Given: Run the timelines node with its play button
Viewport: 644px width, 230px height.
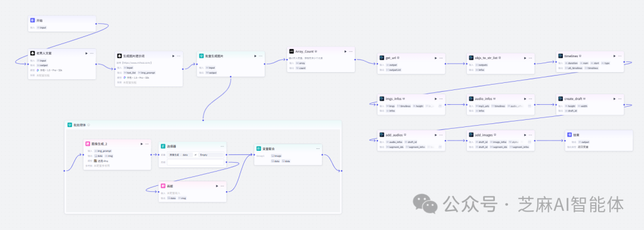Looking at the screenshot, I should (614, 56).
